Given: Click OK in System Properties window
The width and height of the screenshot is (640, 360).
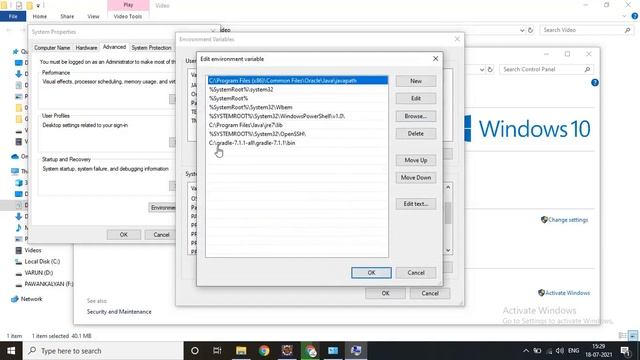Looking at the screenshot, I should 124,235.
